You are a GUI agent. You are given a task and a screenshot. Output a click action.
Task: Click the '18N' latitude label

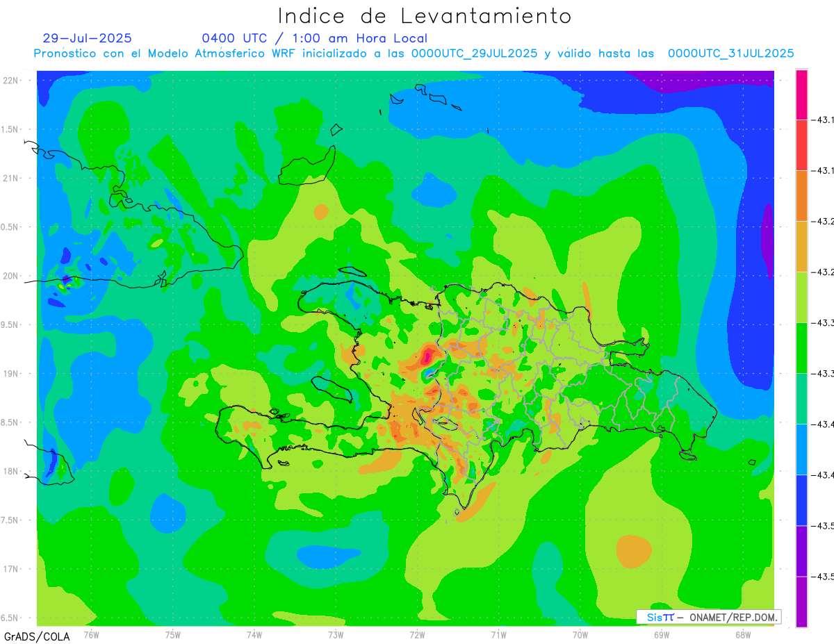(11, 471)
